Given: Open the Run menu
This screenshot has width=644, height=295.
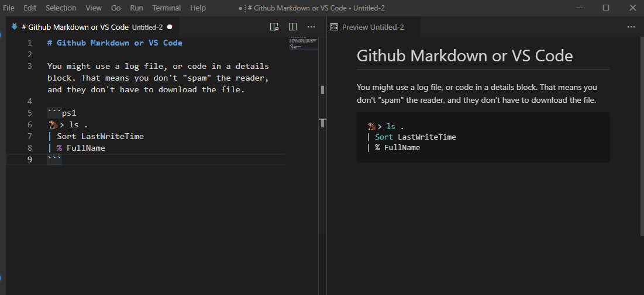Looking at the screenshot, I should (136, 8).
